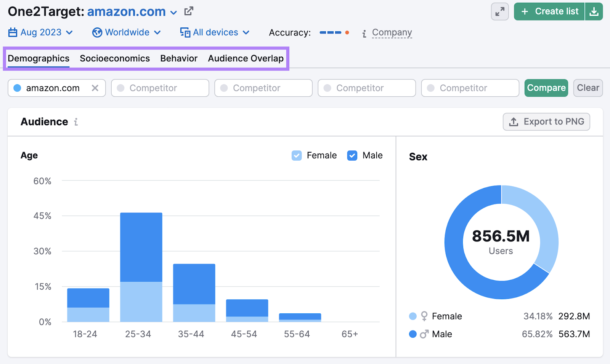Uncheck the Female checkbox on the Age chart
Viewport: 610px width, 364px height.
pos(297,155)
